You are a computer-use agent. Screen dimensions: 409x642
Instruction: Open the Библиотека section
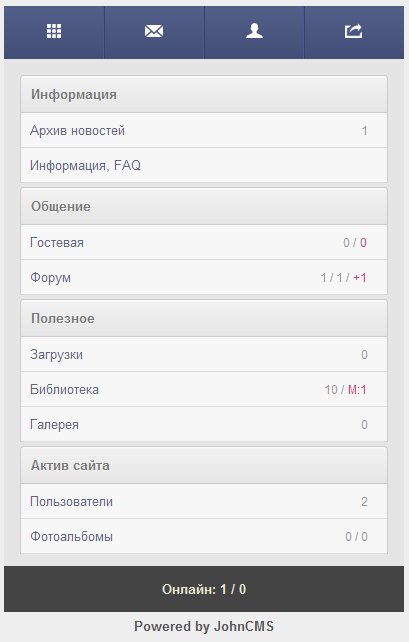(x=204, y=389)
